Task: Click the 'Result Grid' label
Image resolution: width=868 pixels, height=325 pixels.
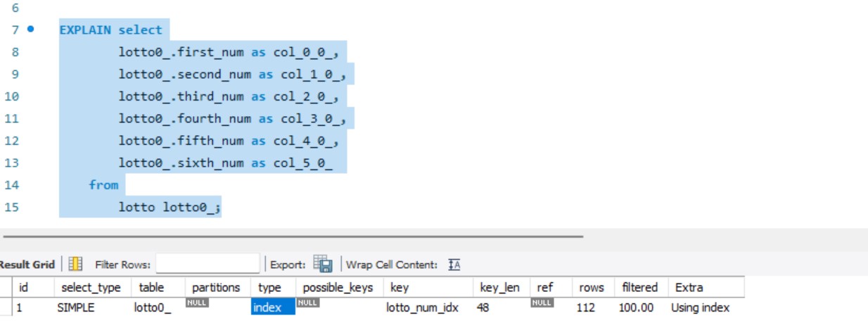Action: click(27, 265)
